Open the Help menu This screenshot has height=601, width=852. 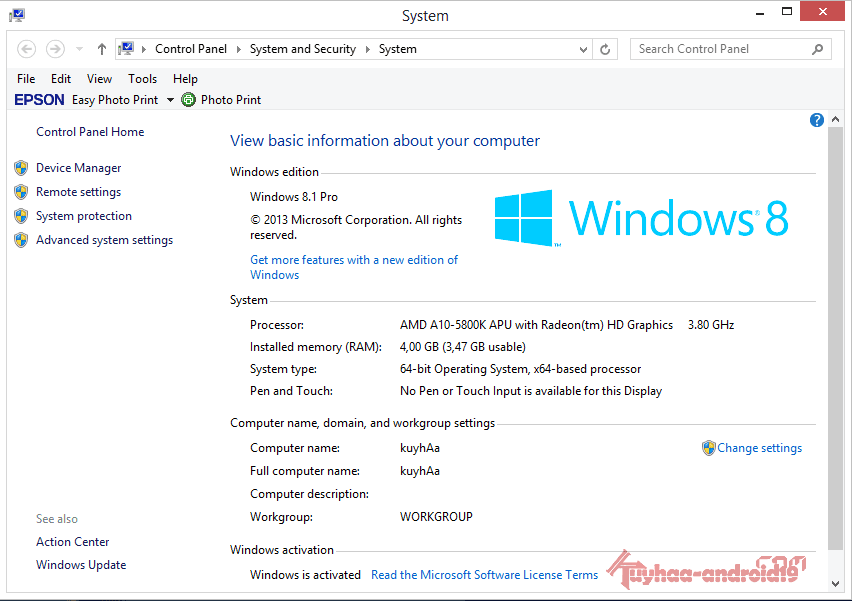[185, 79]
